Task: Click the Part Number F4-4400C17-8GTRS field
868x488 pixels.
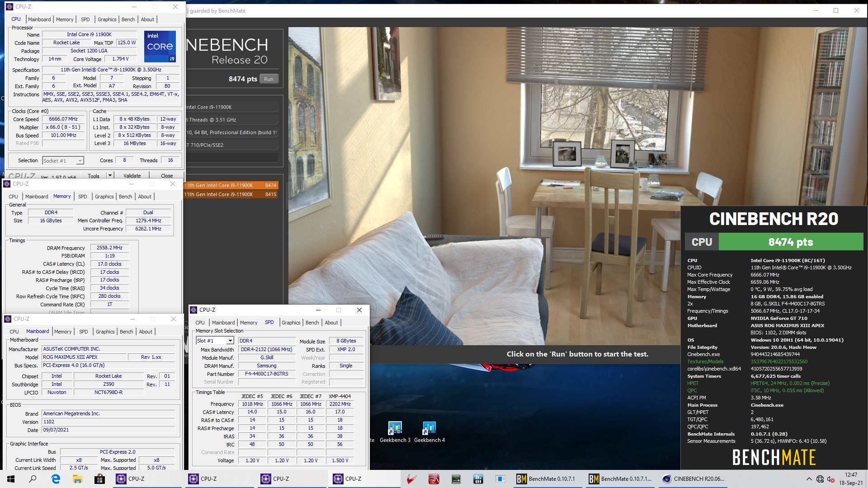Action: point(267,374)
